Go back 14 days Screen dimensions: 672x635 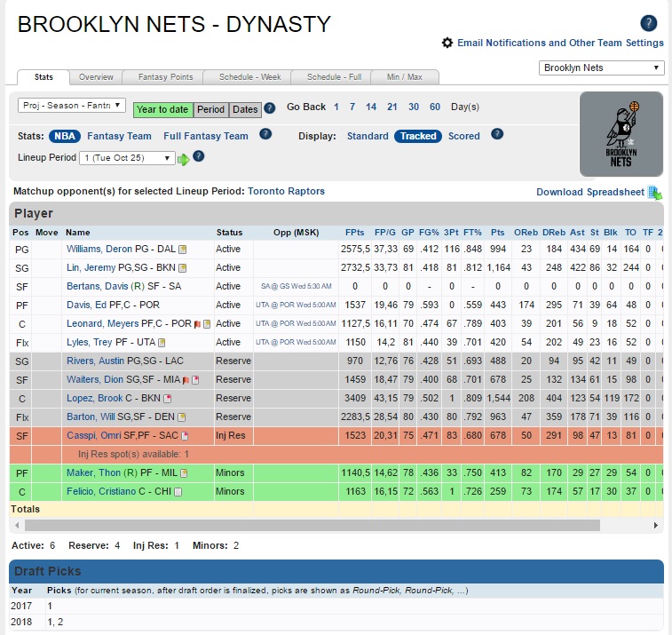click(371, 107)
